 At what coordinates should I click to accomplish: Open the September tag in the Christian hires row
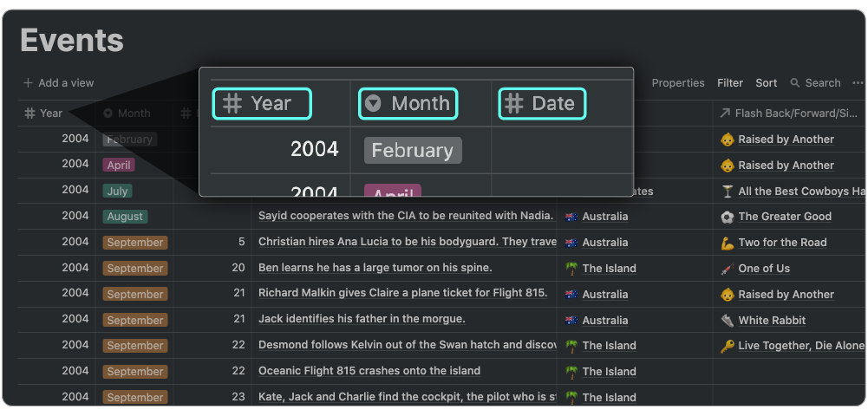[135, 243]
